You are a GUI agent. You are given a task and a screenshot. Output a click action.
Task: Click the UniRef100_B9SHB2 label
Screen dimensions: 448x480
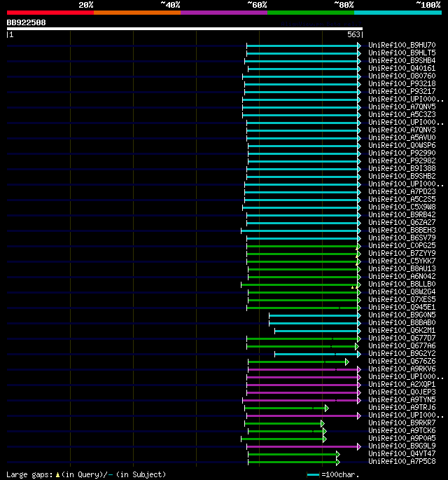[402, 176]
